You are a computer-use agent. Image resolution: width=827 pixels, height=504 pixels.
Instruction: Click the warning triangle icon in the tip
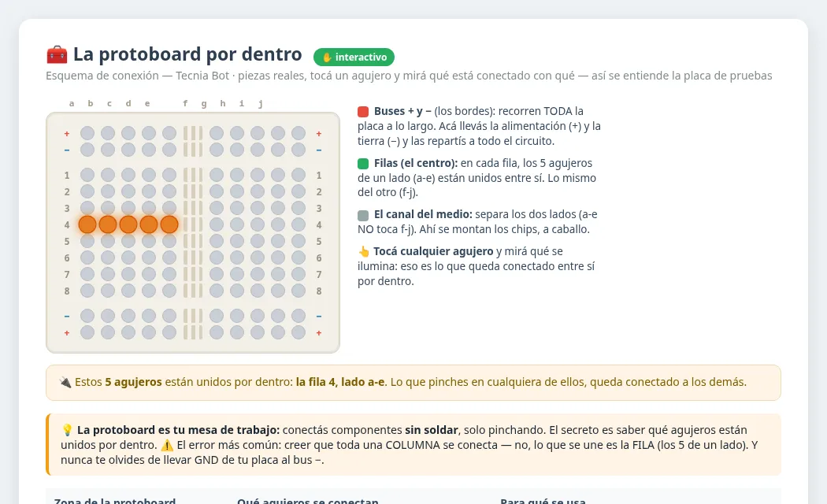[167, 446]
